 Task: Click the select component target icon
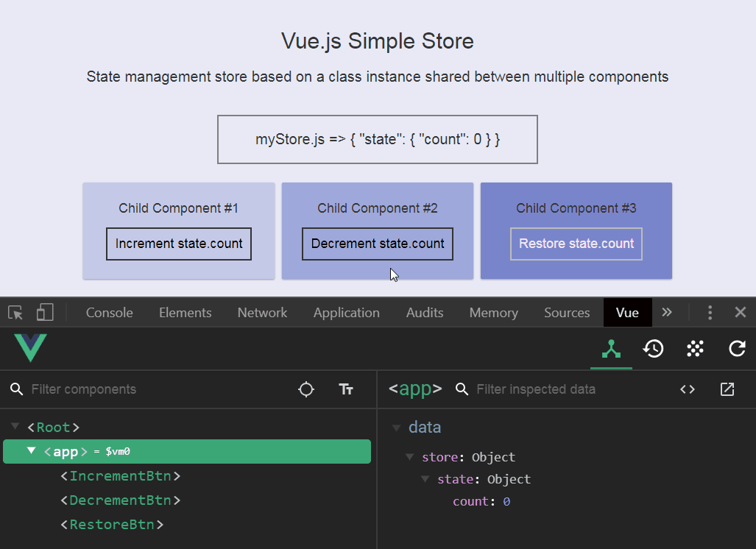306,389
